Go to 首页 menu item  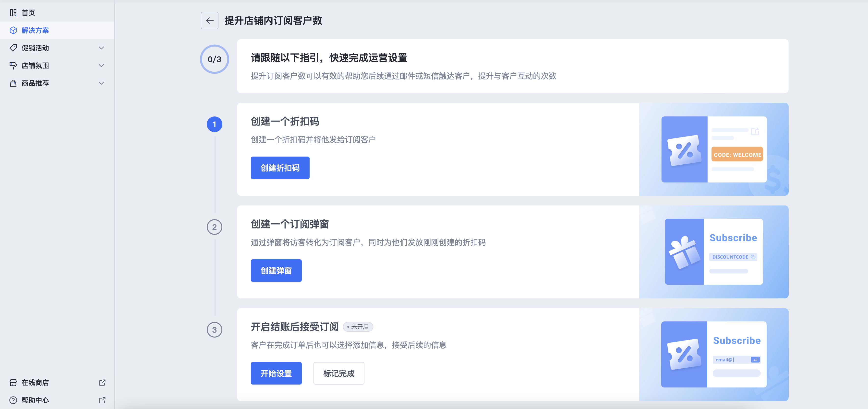[28, 13]
